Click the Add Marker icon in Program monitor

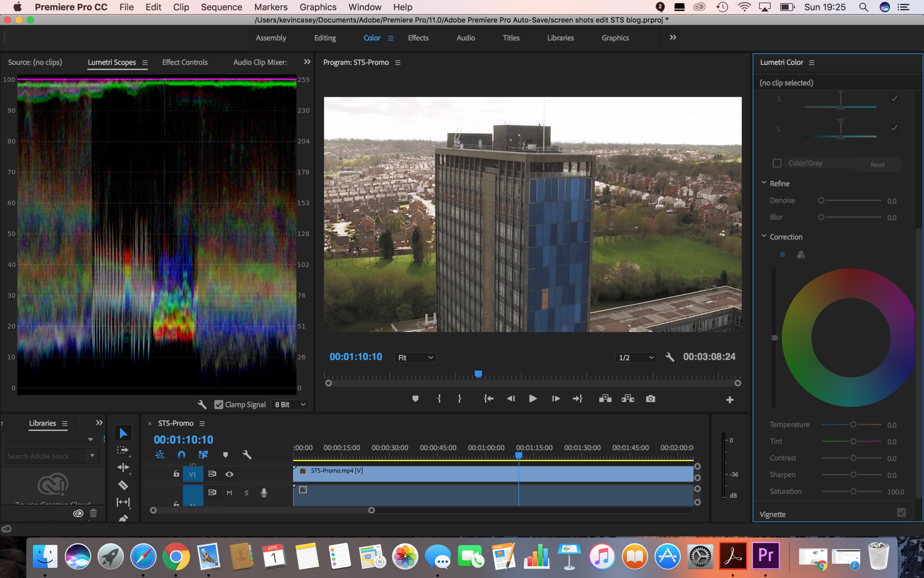pyautogui.click(x=415, y=399)
